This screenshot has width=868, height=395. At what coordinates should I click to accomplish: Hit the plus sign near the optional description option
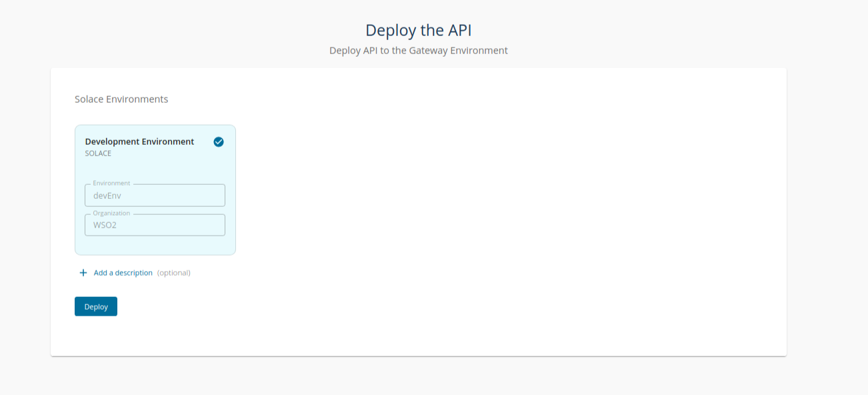point(83,272)
